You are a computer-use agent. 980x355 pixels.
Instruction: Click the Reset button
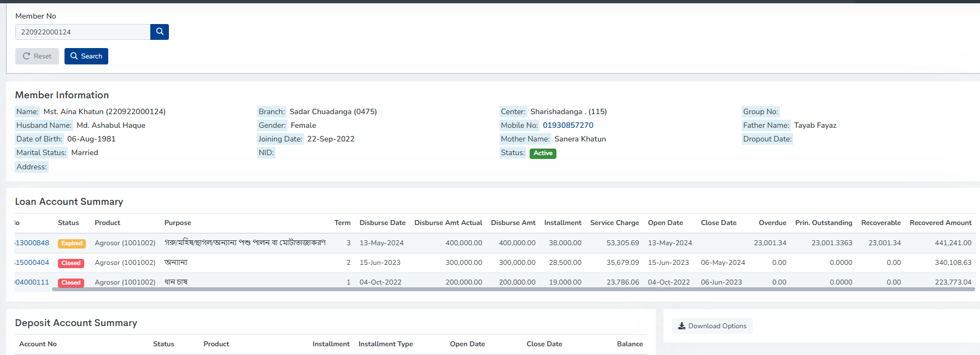coord(37,56)
